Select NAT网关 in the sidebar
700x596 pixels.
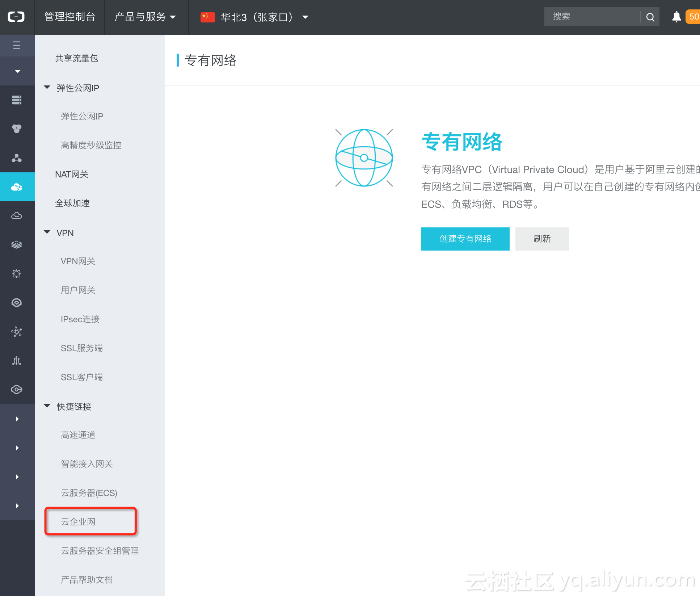coord(72,174)
